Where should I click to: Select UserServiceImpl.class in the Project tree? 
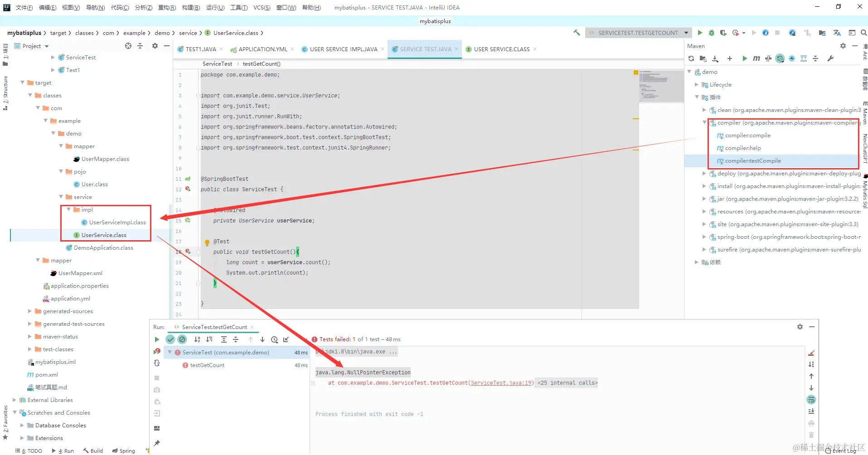(x=117, y=222)
